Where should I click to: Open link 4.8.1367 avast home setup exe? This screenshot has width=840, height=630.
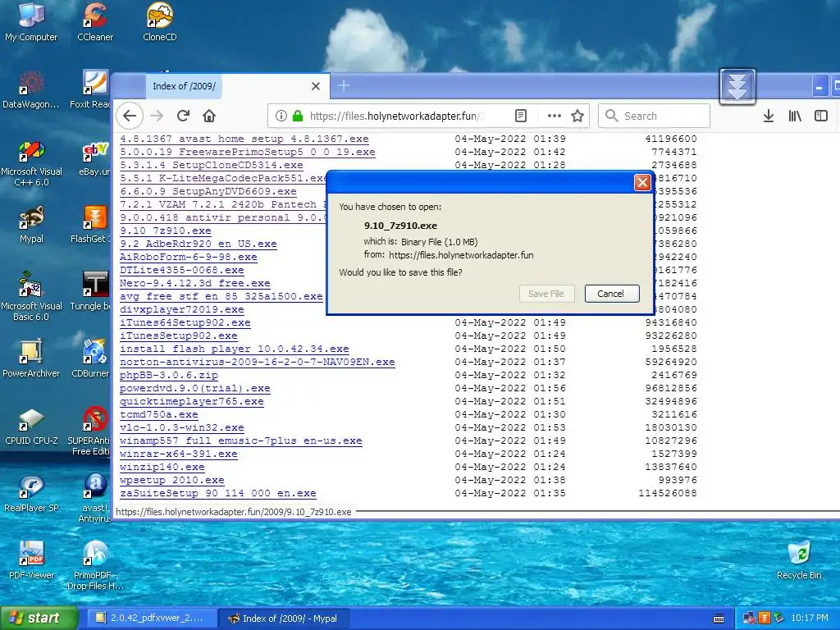[x=244, y=139]
